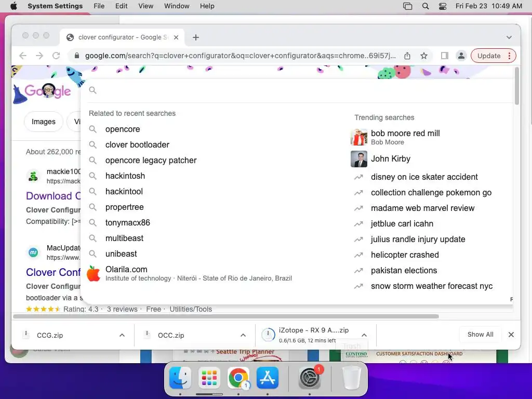Pick the opencore legacy patcher suggestion

151,161
